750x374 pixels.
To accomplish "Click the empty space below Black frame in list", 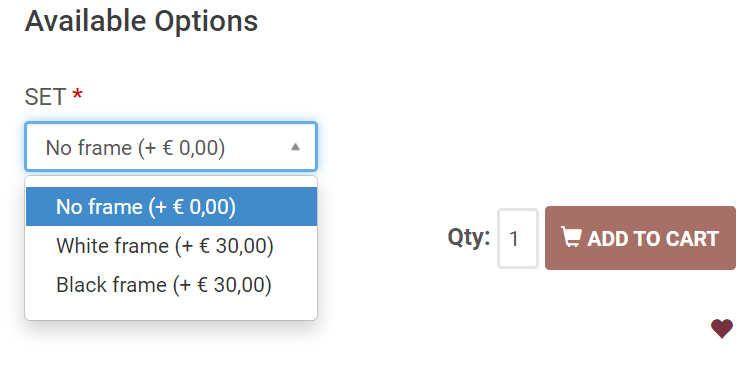I will [171, 311].
